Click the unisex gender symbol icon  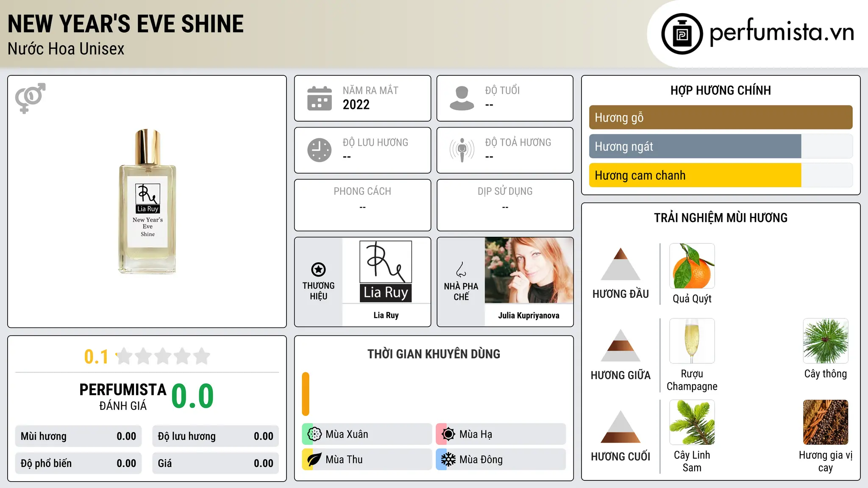point(30,98)
